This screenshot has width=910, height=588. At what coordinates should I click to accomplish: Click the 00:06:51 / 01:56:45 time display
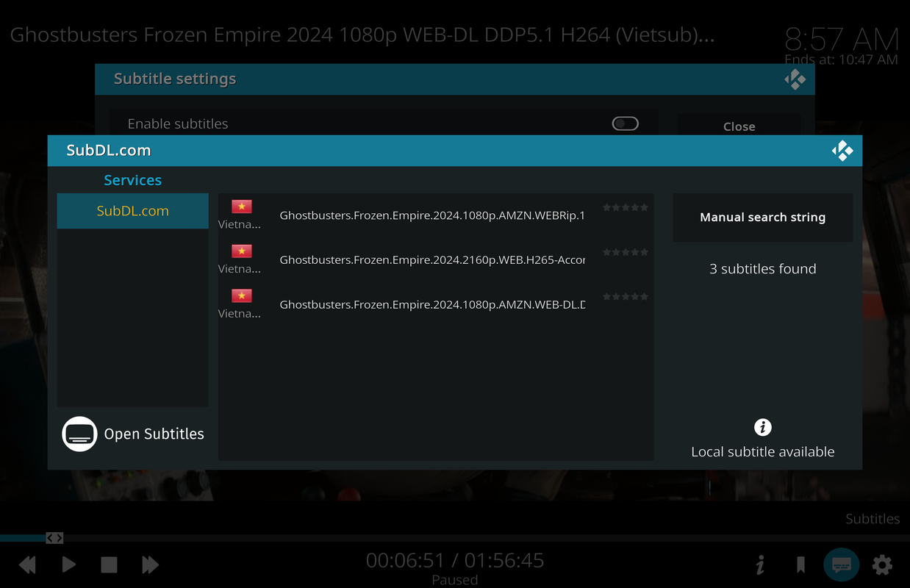pyautogui.click(x=455, y=560)
